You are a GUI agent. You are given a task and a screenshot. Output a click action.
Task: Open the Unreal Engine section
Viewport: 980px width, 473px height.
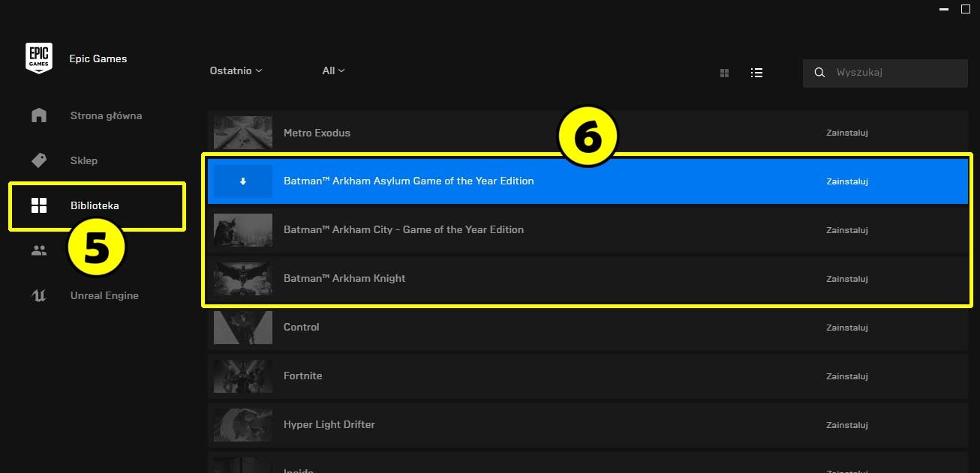pos(104,295)
